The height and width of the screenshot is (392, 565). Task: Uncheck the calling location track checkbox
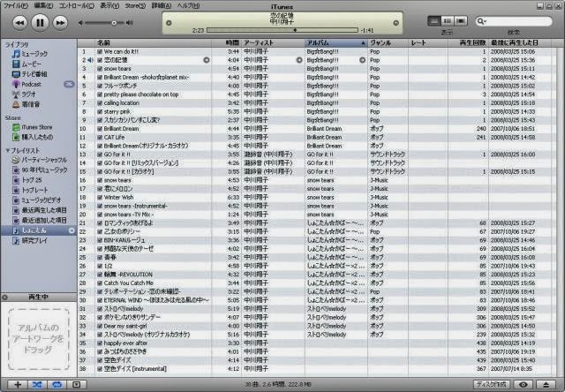pos(100,103)
